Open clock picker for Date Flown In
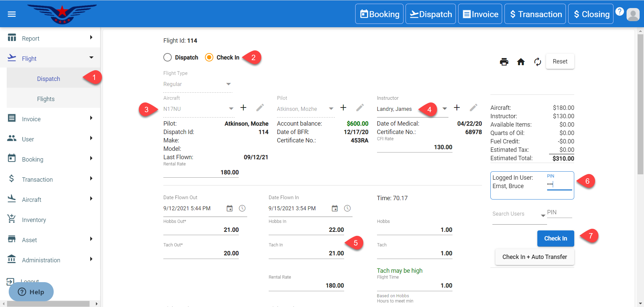The width and height of the screenshot is (644, 307). (347, 209)
